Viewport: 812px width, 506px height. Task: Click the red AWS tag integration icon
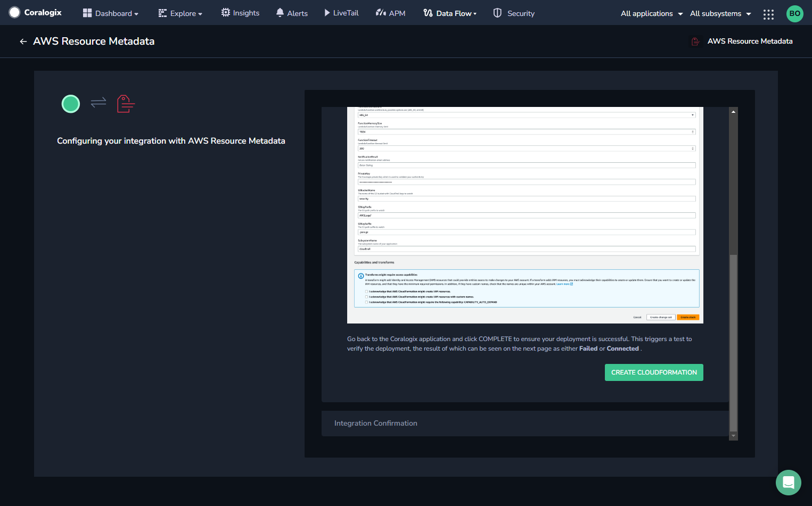coord(126,104)
